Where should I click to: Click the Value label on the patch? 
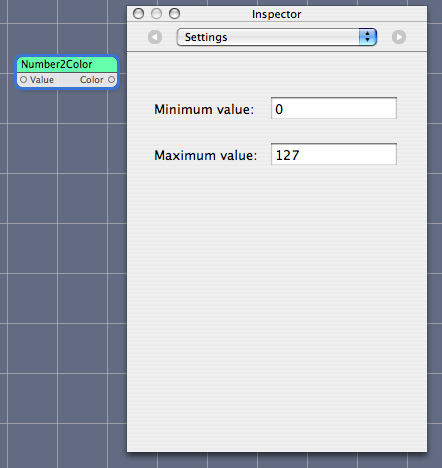pos(42,80)
